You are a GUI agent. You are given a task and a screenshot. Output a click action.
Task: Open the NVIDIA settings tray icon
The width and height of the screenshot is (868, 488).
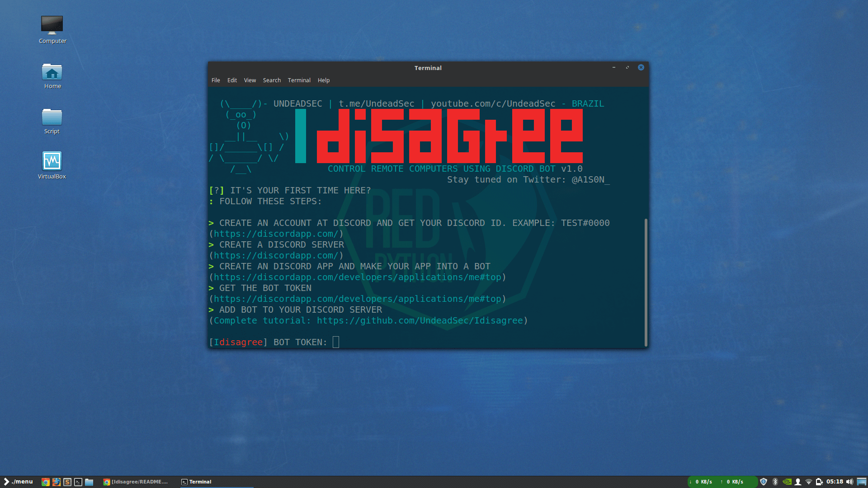click(787, 482)
